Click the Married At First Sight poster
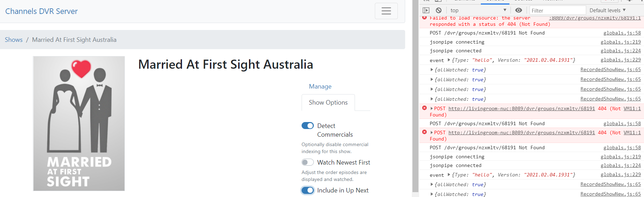Screen dimensions: 644x197 coord(79,123)
